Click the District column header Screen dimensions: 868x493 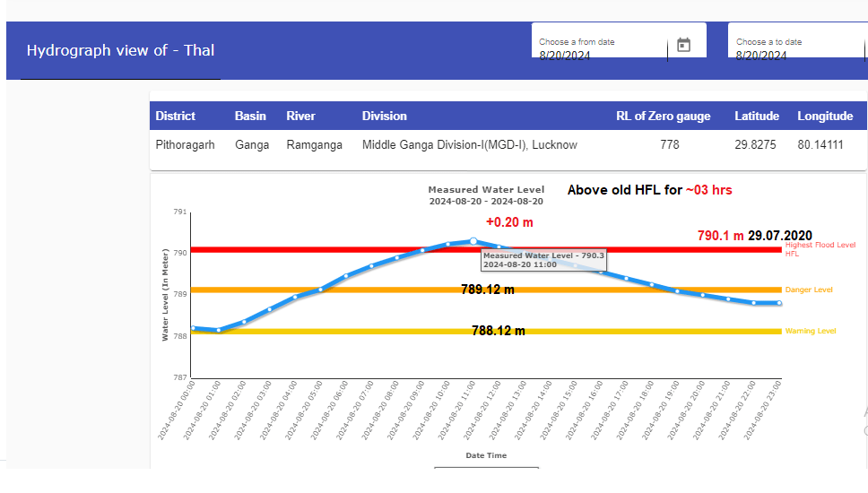tap(175, 116)
